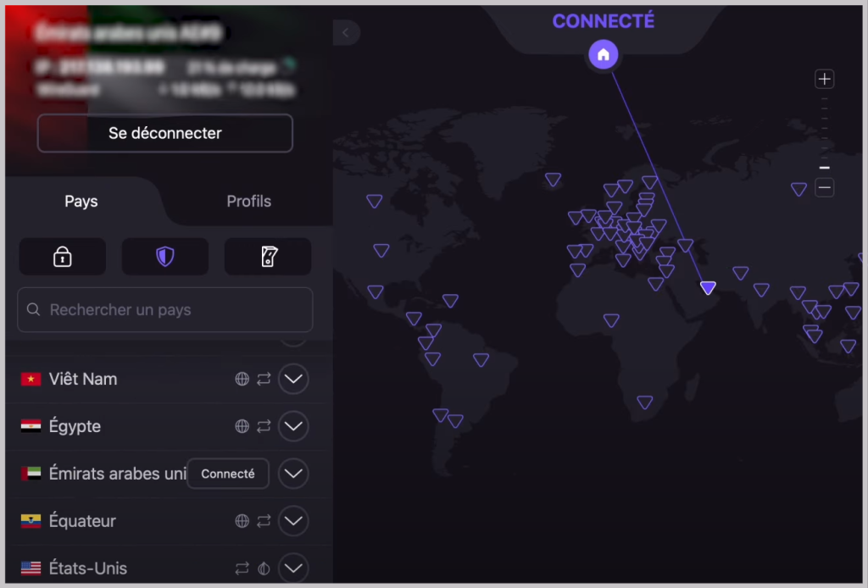Image resolution: width=868 pixels, height=588 pixels.
Task: Select the connected UAE server marker
Action: tap(708, 287)
